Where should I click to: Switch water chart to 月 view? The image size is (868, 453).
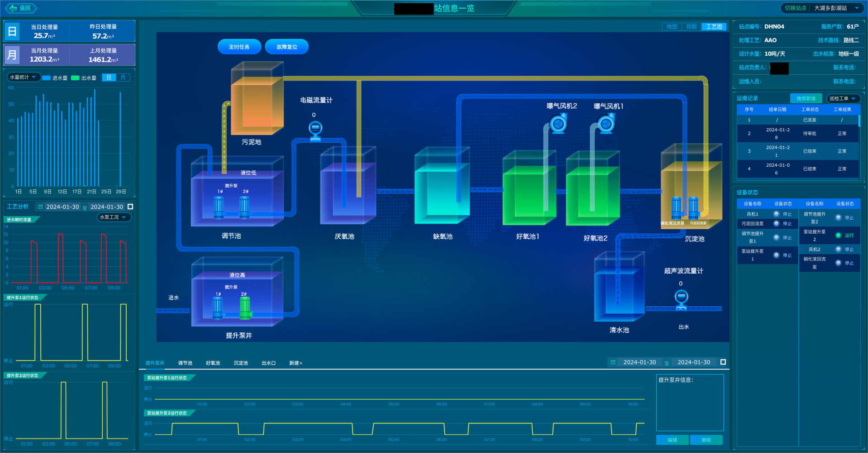pos(123,77)
